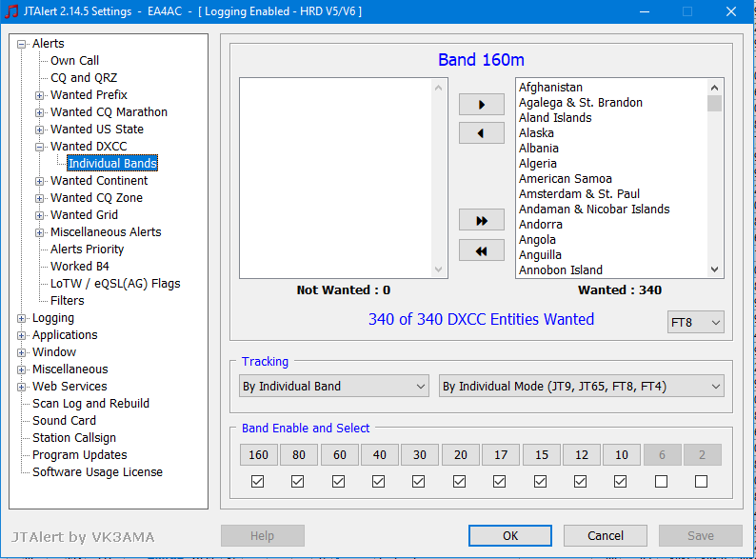
Task: Click the Wanted list scrollbar down arrow
Action: [x=714, y=270]
